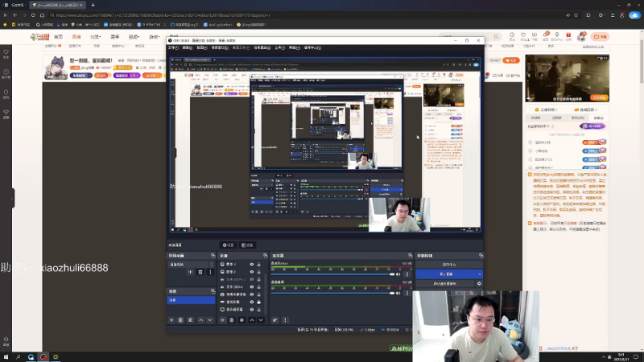
Task: Open the desktop audio channel options dots
Action: pyautogui.click(x=407, y=274)
